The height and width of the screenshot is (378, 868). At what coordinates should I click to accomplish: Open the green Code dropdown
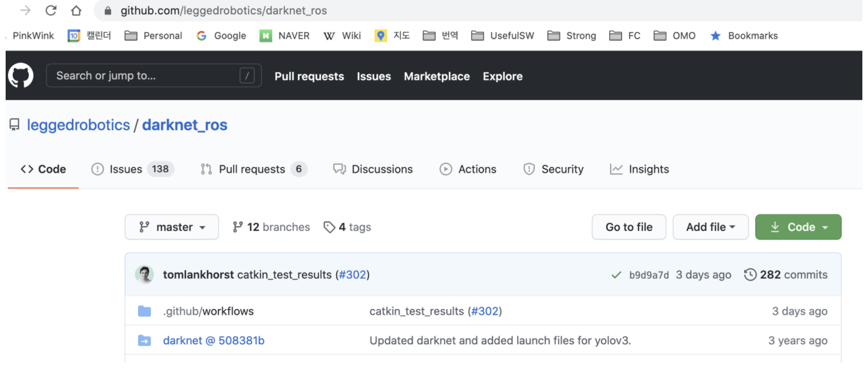[798, 227]
